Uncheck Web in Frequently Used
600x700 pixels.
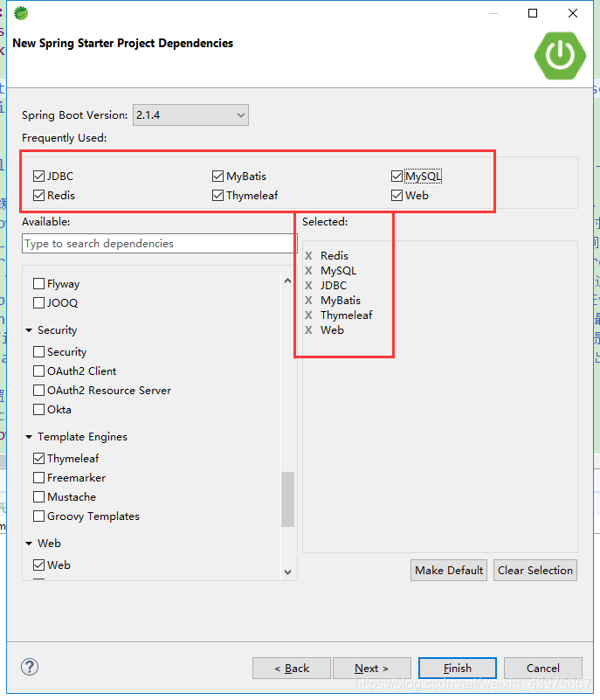click(x=397, y=195)
